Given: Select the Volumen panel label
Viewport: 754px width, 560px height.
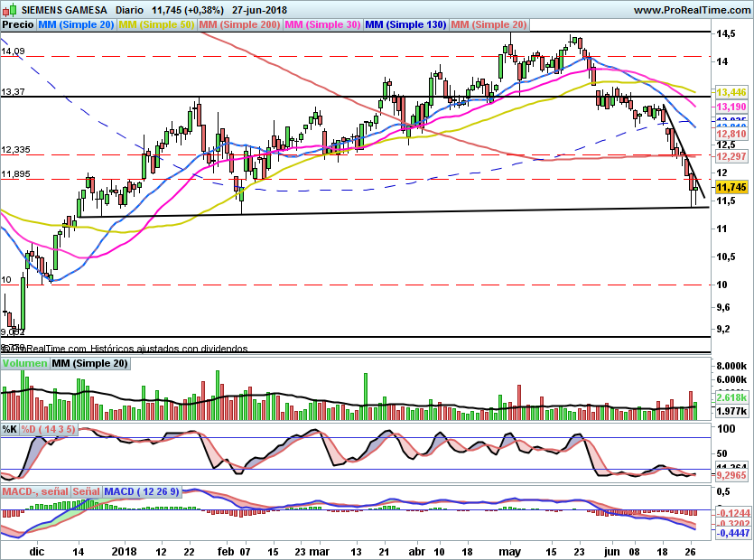Looking at the screenshot, I should (24, 363).
